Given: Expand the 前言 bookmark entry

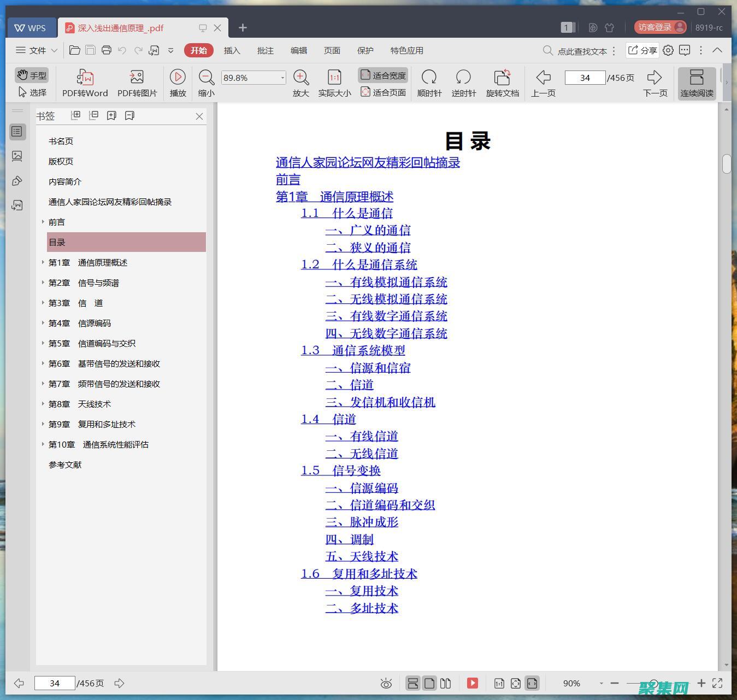Looking at the screenshot, I should 43,222.
